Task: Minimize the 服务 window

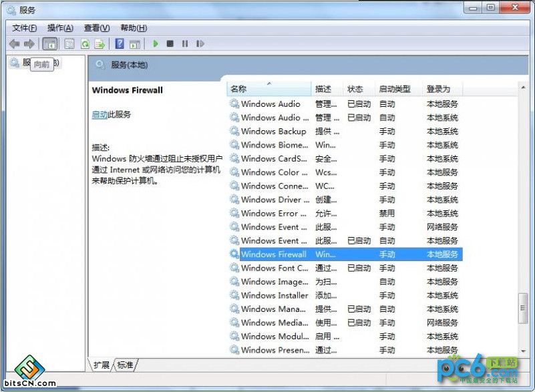Action: [x=473, y=7]
